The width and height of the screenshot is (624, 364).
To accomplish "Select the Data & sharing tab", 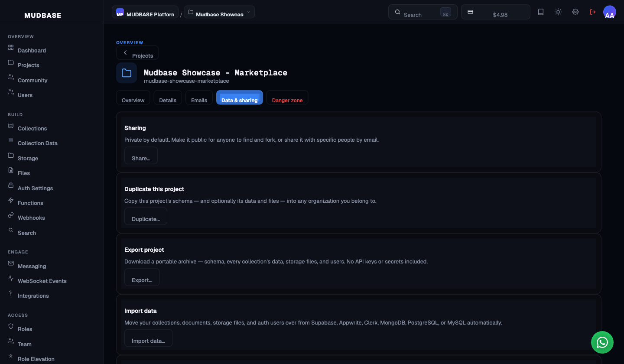I will click(240, 97).
